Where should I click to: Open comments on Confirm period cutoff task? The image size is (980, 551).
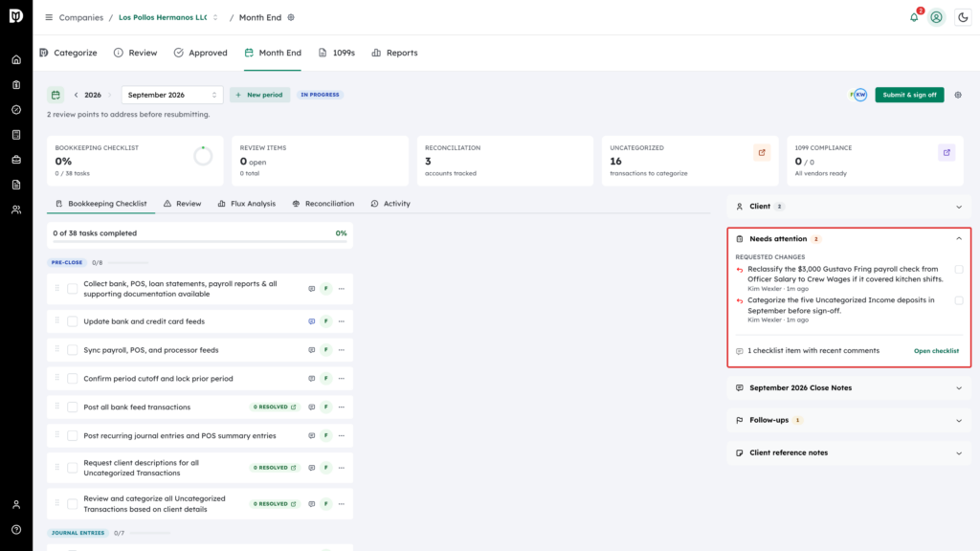click(x=311, y=379)
